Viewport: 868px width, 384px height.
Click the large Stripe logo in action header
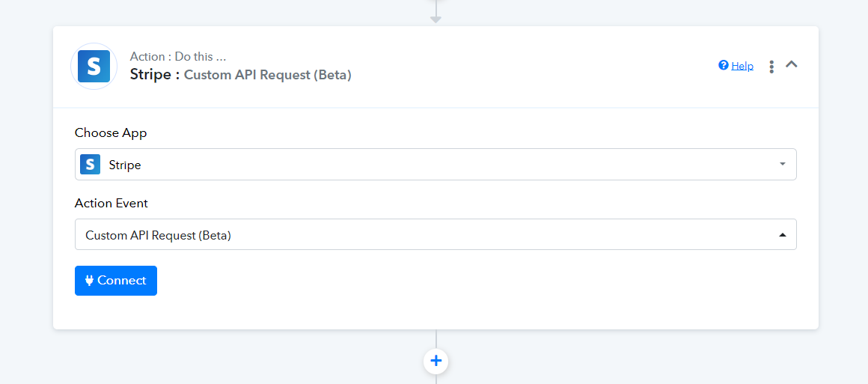(x=94, y=67)
